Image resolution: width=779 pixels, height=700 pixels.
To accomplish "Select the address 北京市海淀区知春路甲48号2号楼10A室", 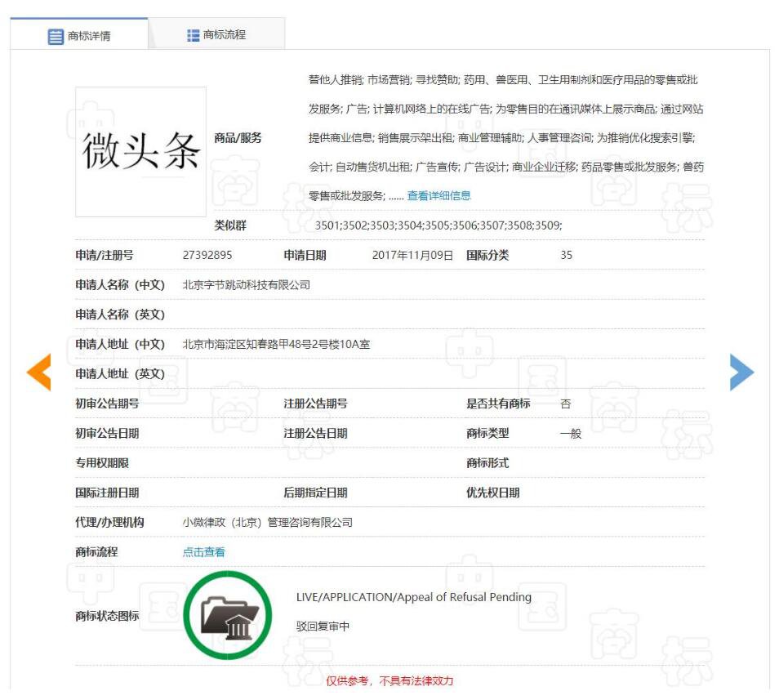I will pyautogui.click(x=276, y=345).
